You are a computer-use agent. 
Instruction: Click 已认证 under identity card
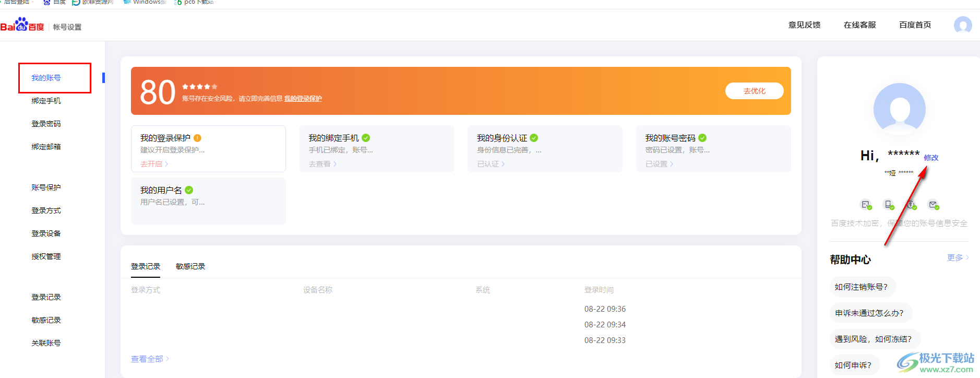pyautogui.click(x=491, y=164)
